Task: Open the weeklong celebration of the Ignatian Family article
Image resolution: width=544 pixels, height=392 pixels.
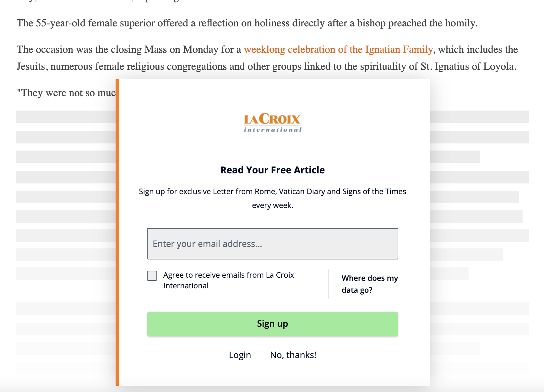Action: 339,49
